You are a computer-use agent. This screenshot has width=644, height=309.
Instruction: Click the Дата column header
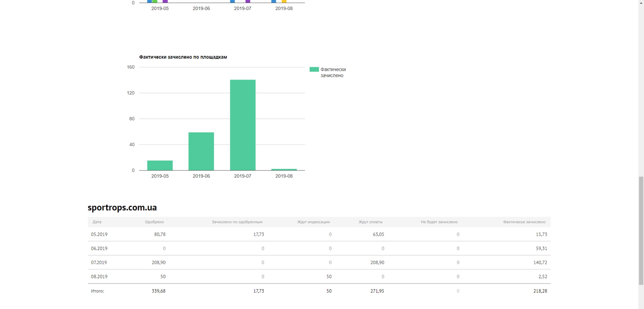(97, 222)
